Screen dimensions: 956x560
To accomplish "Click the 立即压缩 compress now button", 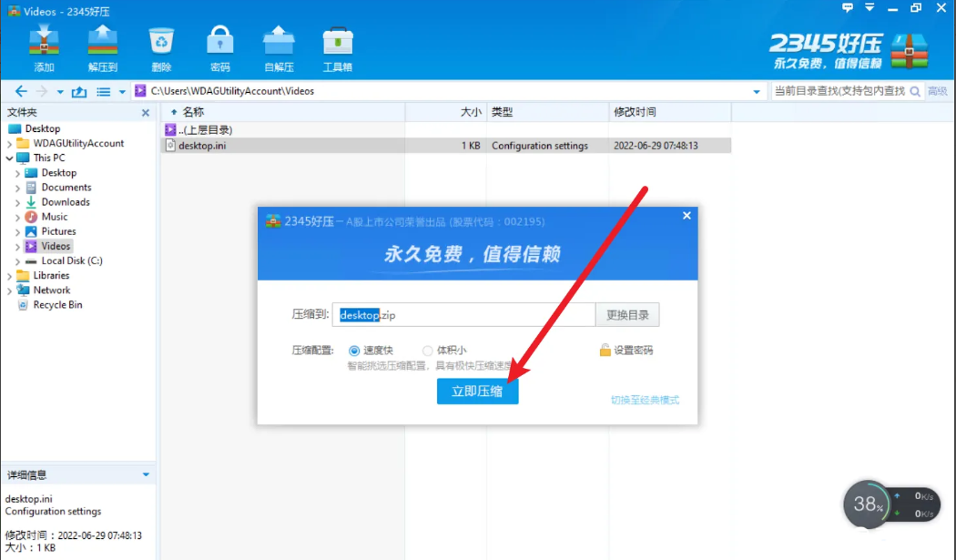I will (477, 391).
